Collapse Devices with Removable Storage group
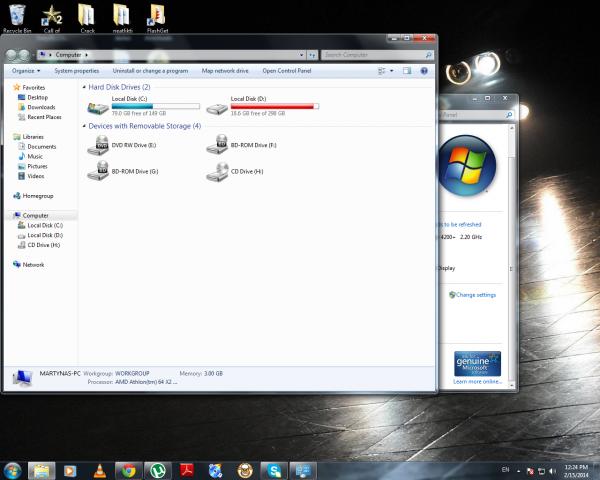600x480 pixels. tap(84, 126)
